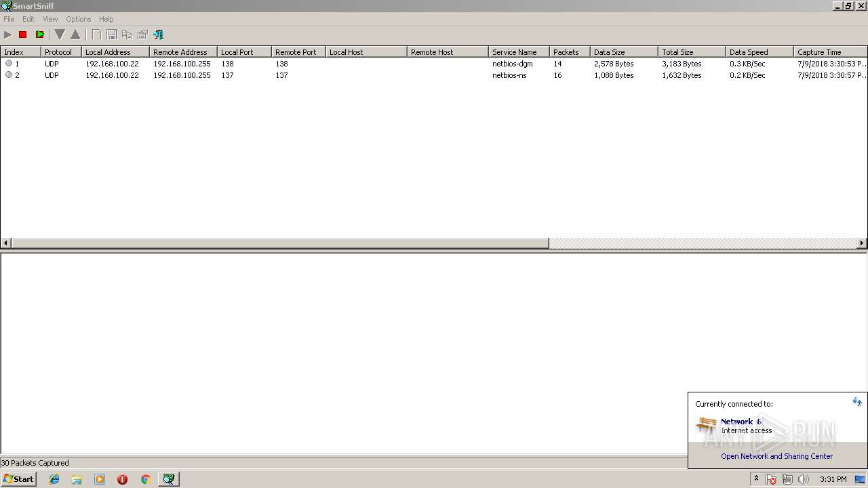This screenshot has width=868, height=488.
Task: Click the bench icon next to Network 6
Action: click(706, 426)
